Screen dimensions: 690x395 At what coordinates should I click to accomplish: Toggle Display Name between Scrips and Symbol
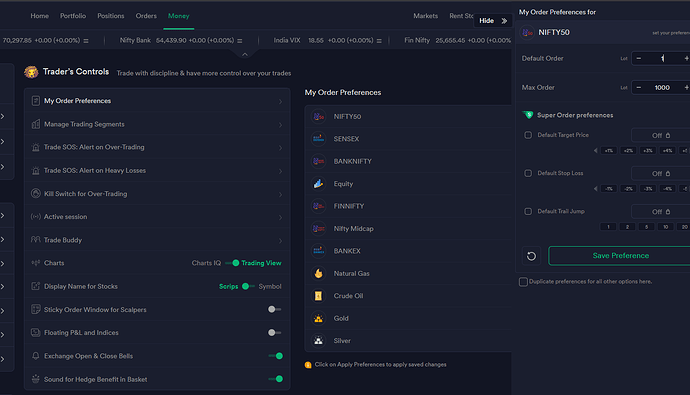point(248,286)
